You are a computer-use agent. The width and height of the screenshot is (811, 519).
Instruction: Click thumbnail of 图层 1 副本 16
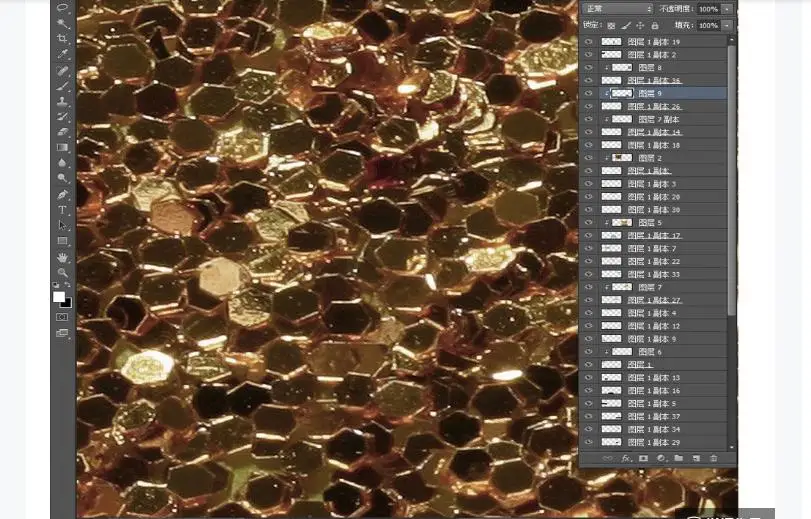[611, 391]
